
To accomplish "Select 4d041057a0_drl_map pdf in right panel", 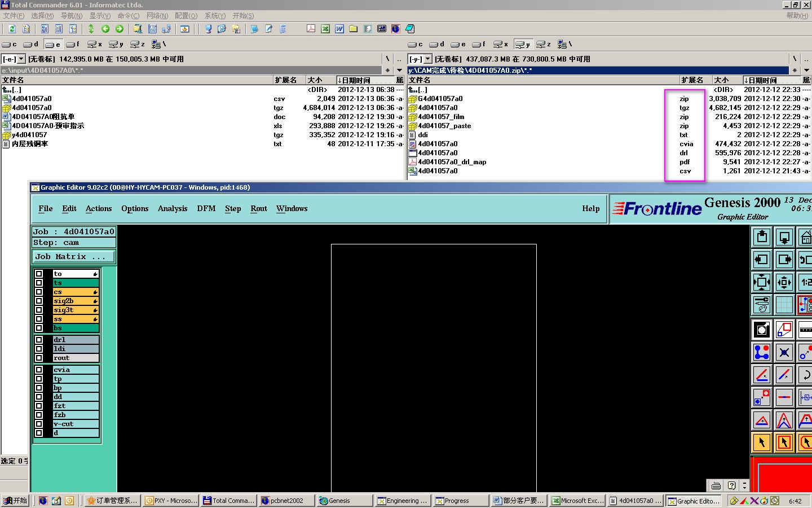I will (x=452, y=162).
